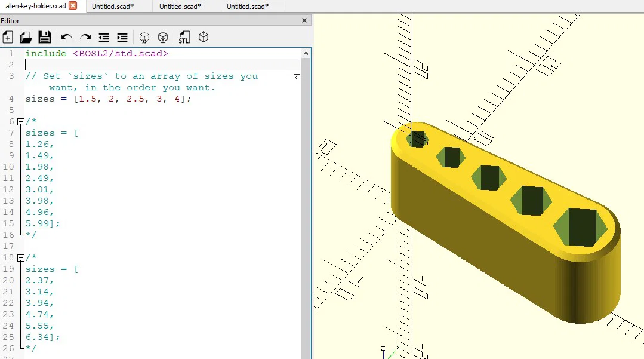Viewport: 644px width, 359px height.
Task: Save the file with the floppy disk icon
Action: click(44, 38)
